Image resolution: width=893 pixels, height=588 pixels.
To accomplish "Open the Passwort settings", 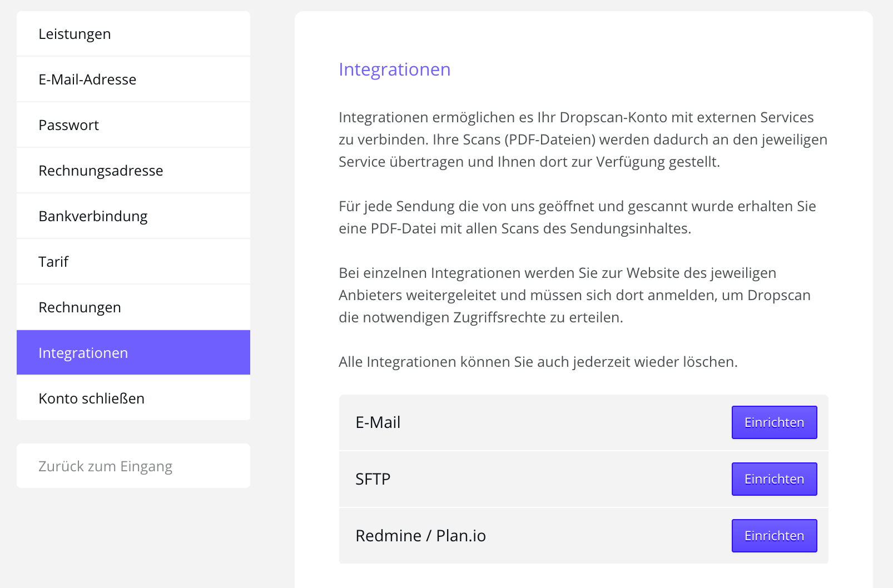I will tap(68, 125).
